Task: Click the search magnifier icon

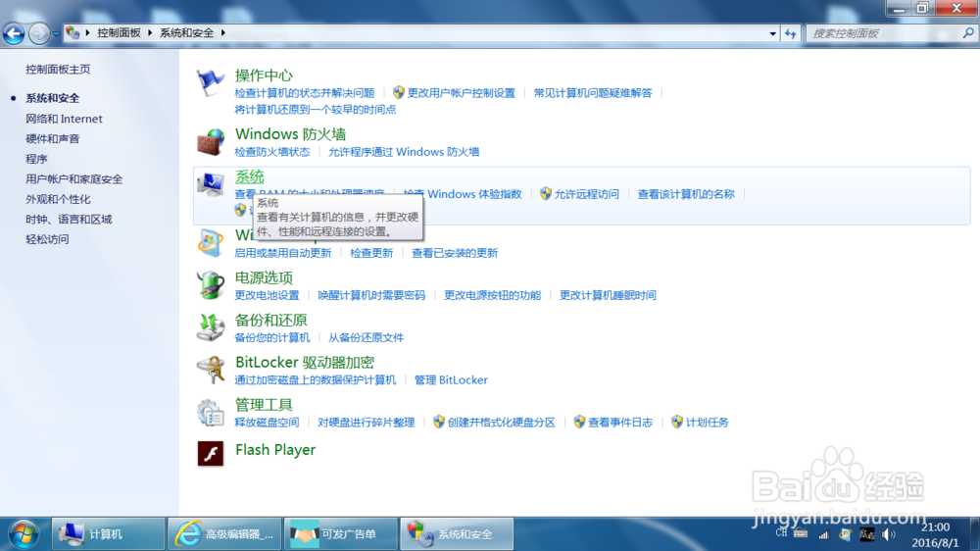Action: 968,33
